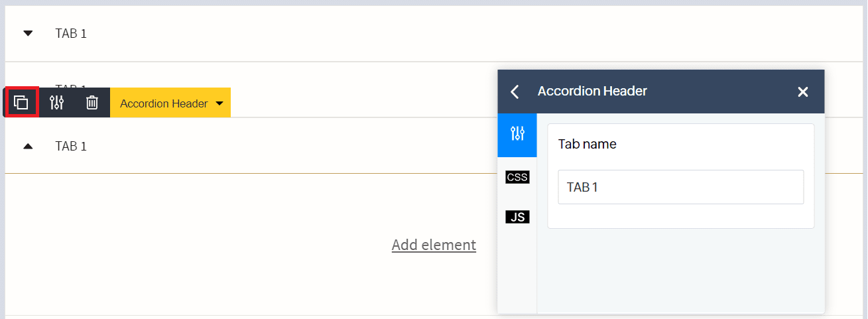Click the caret arrow on the yellow Accordion Header tag
Viewport: 868px width, 319px height.
point(219,103)
